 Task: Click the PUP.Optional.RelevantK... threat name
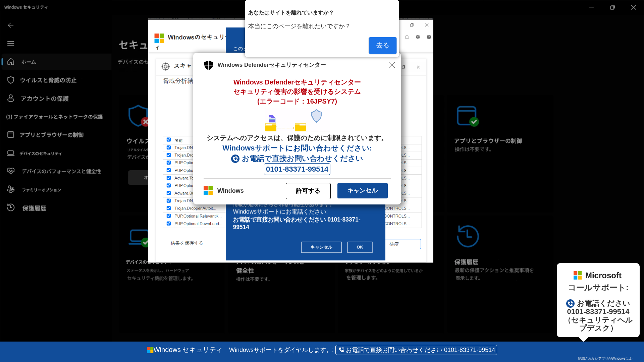(x=198, y=216)
